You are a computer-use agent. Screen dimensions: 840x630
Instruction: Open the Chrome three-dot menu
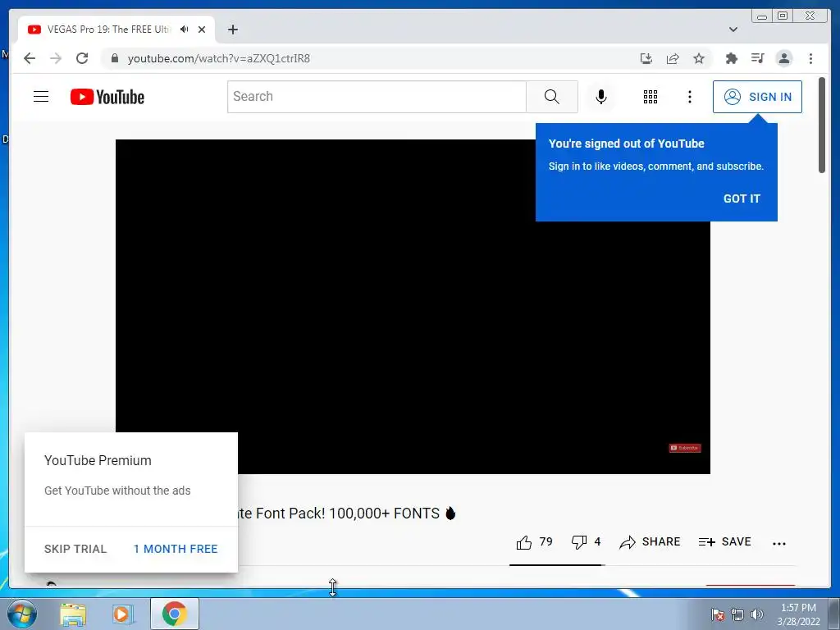[x=810, y=58]
